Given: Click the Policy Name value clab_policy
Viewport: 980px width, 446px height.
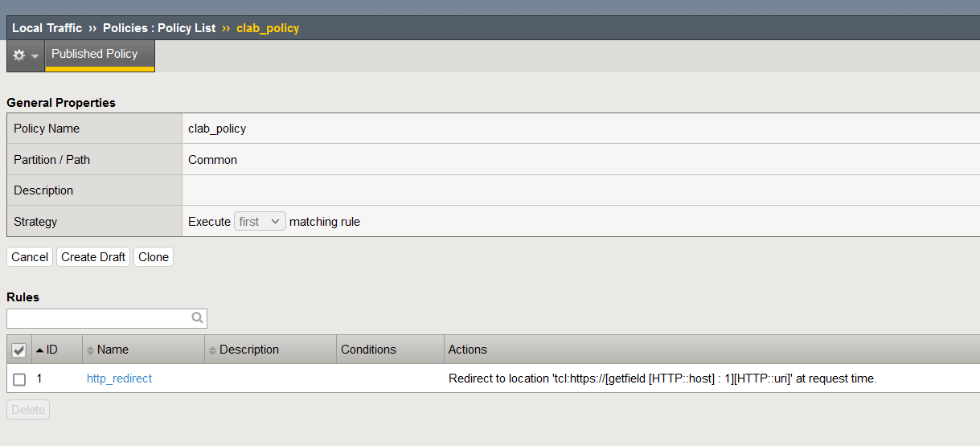Looking at the screenshot, I should point(217,129).
